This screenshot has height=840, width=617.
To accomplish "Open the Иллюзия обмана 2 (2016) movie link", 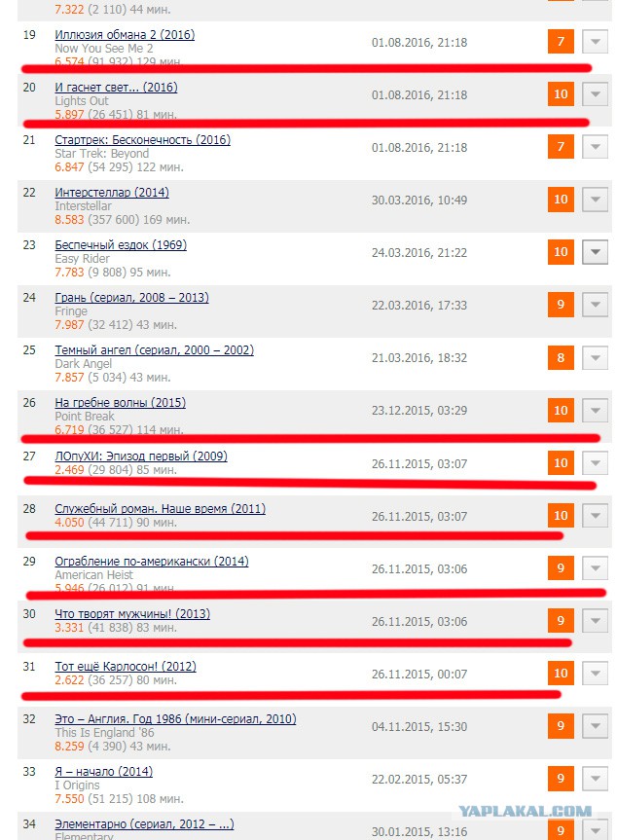I will (125, 35).
